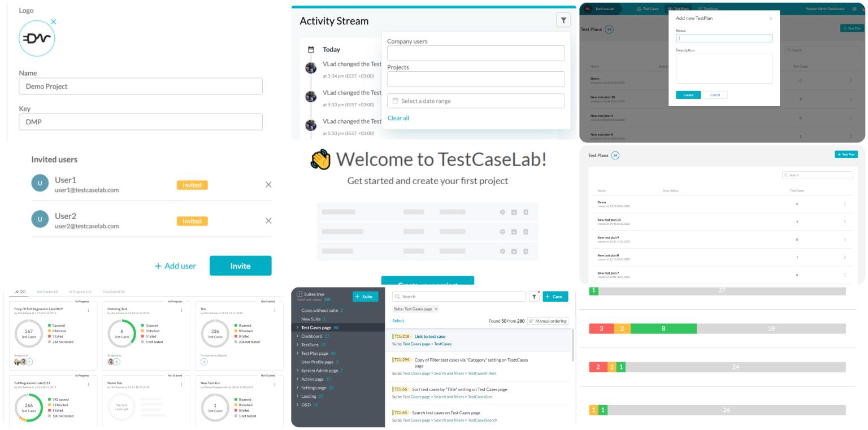
Task: Open the filter icon next to test case search
Action: coord(533,296)
